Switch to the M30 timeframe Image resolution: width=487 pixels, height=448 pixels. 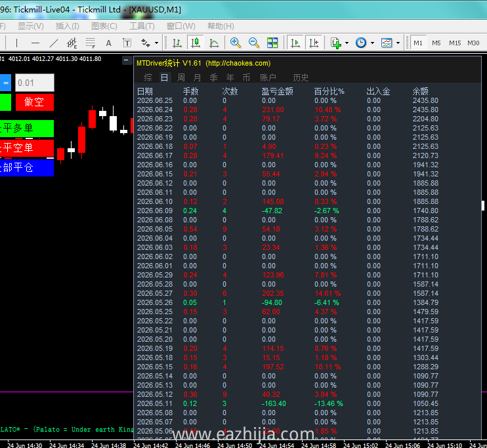[474, 43]
